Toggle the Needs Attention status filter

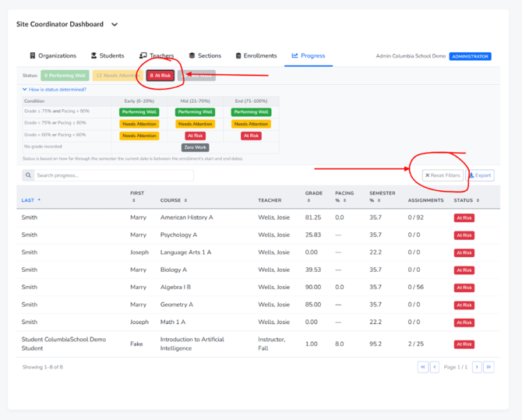pyautogui.click(x=117, y=76)
